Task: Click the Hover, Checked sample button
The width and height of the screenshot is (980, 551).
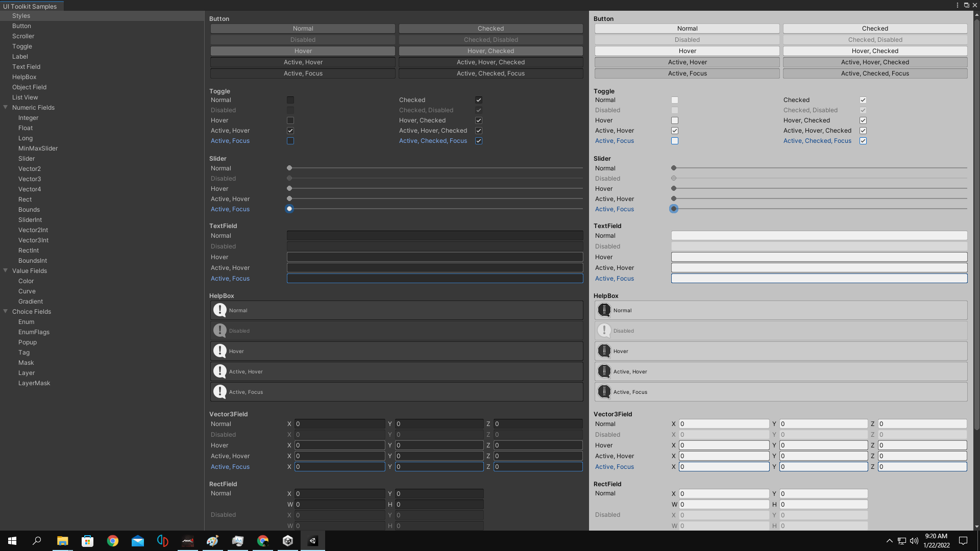Action: (491, 51)
